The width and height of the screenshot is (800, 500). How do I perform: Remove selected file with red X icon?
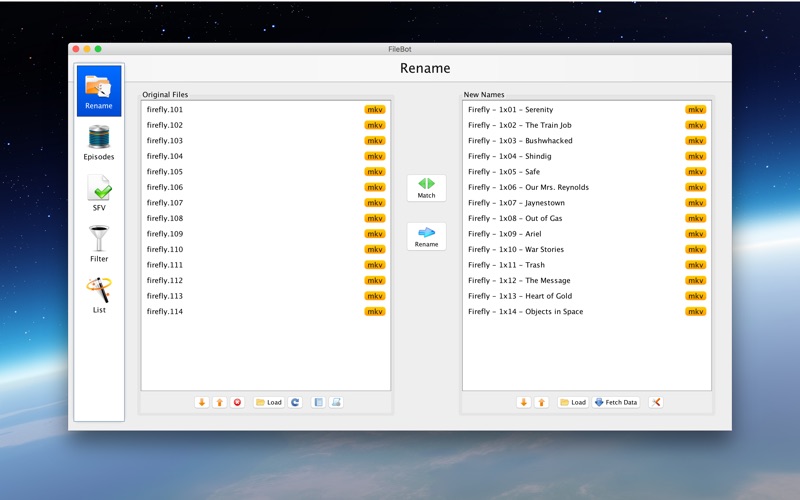click(237, 402)
